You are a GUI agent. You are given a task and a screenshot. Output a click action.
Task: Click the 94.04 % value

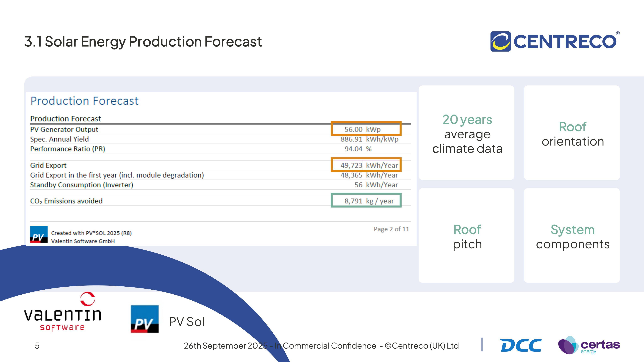[358, 149]
